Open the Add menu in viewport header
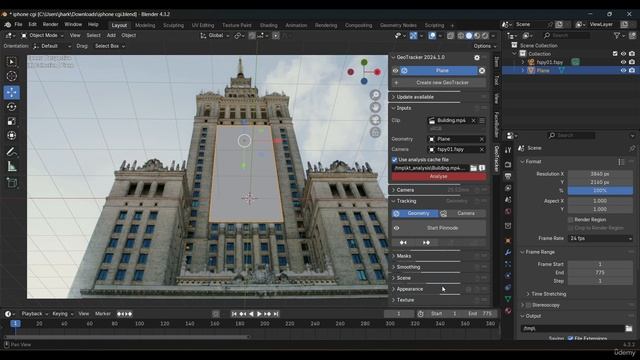 [111, 36]
